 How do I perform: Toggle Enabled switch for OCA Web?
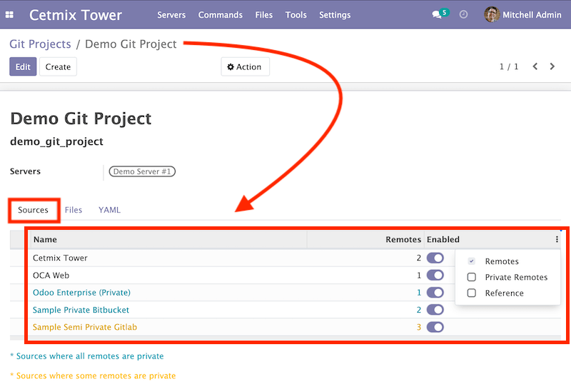click(x=435, y=275)
